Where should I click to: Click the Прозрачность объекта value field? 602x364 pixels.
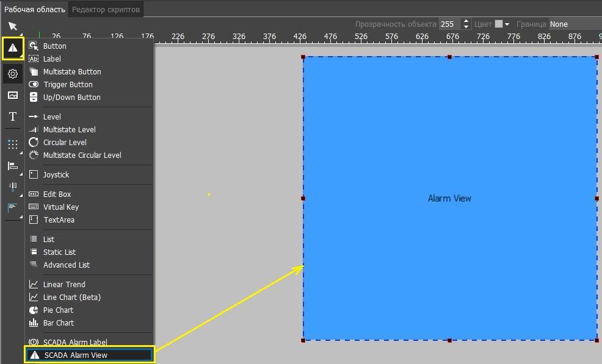click(449, 24)
